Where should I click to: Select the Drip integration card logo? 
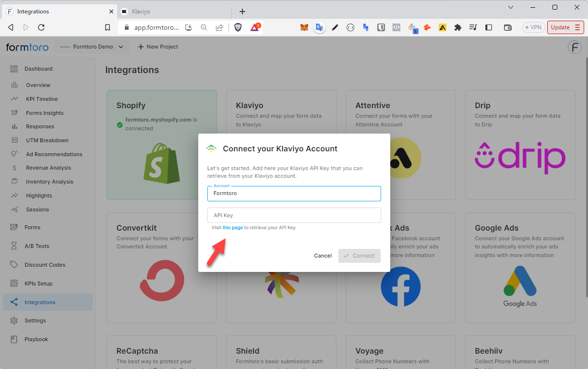point(520,158)
